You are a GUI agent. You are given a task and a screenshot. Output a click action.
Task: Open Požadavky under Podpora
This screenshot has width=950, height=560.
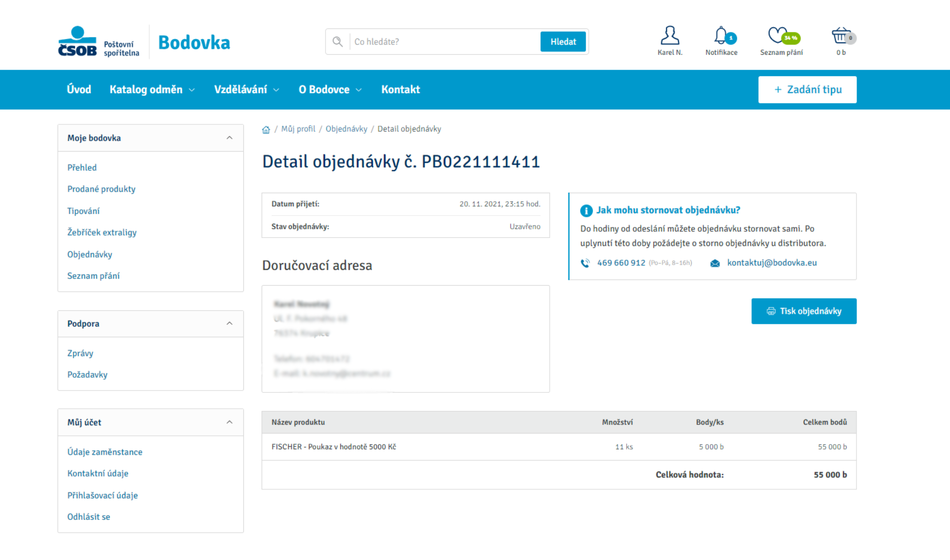coord(87,375)
